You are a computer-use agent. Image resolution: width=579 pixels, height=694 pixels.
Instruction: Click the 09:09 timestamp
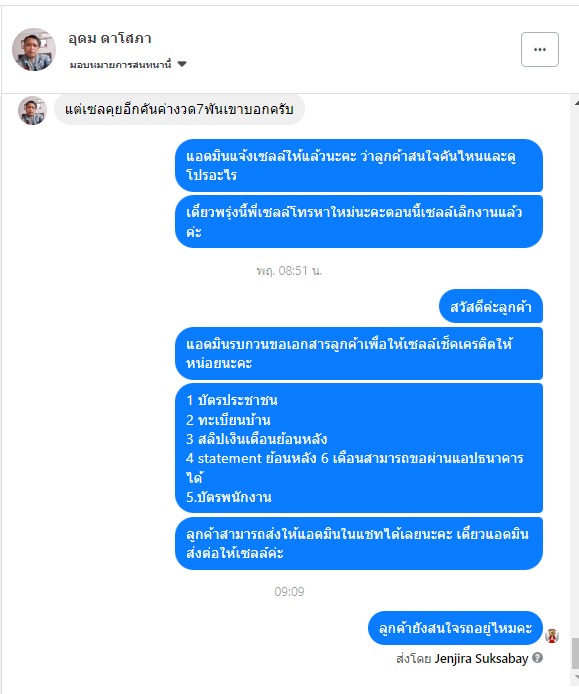289,591
